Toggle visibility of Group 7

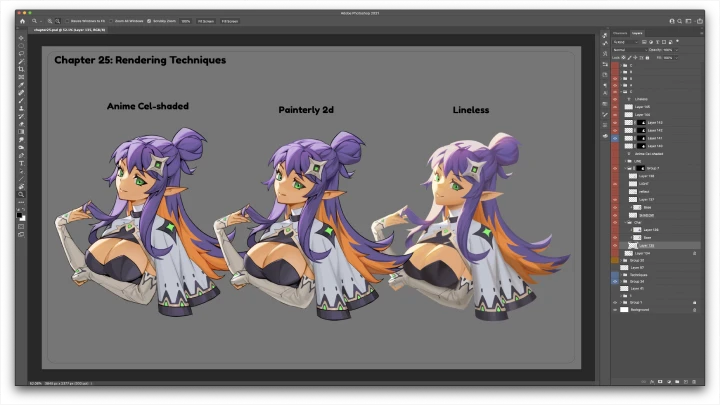point(615,168)
